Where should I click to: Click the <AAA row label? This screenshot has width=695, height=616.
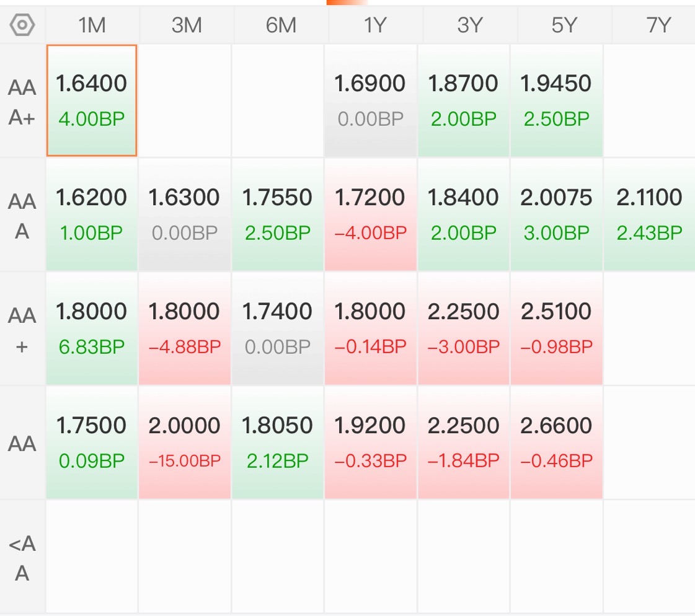pyautogui.click(x=22, y=558)
